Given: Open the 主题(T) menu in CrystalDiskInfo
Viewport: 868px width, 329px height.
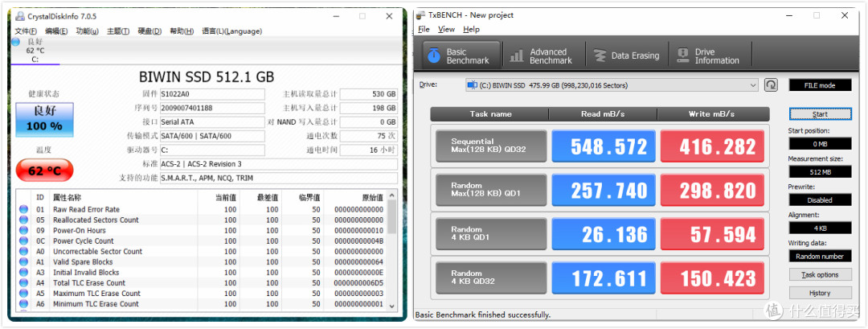Looking at the screenshot, I should [x=118, y=31].
